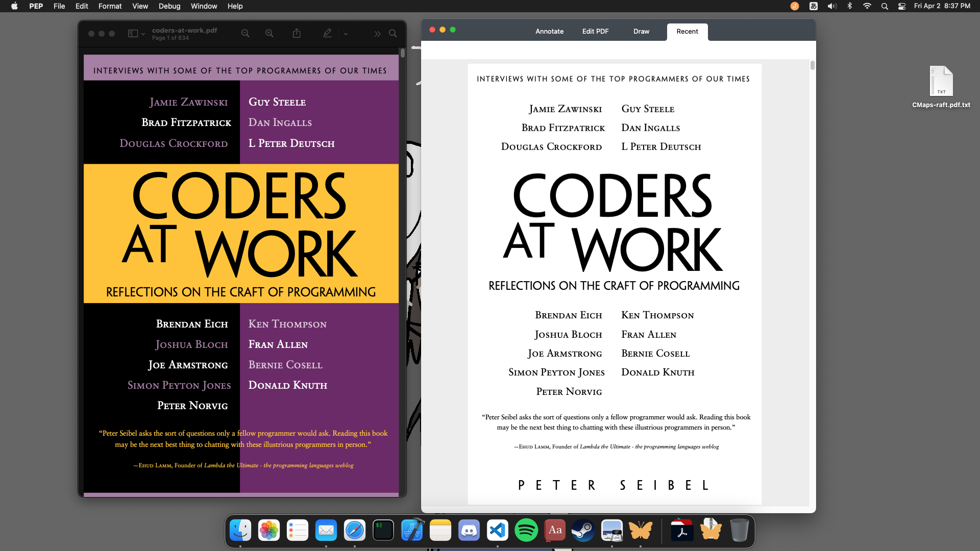This screenshot has width=980, height=551.
Task: Switch to the Annotate tab
Action: (x=549, y=32)
